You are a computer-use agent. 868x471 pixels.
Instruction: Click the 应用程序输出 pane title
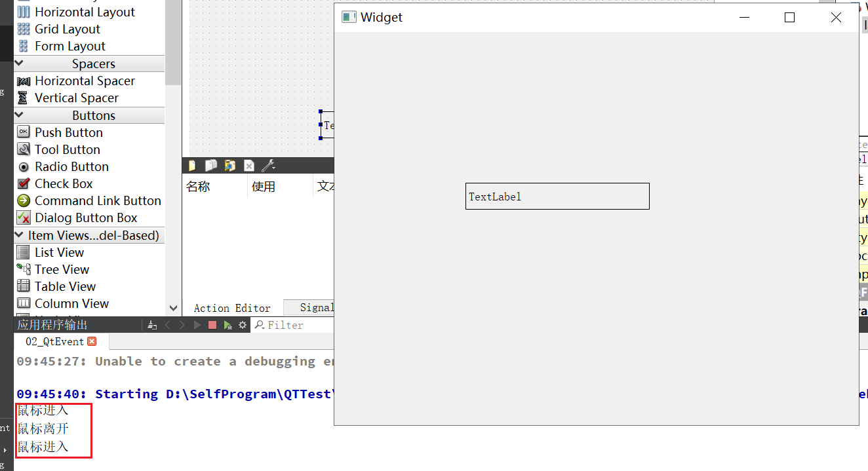pos(52,325)
